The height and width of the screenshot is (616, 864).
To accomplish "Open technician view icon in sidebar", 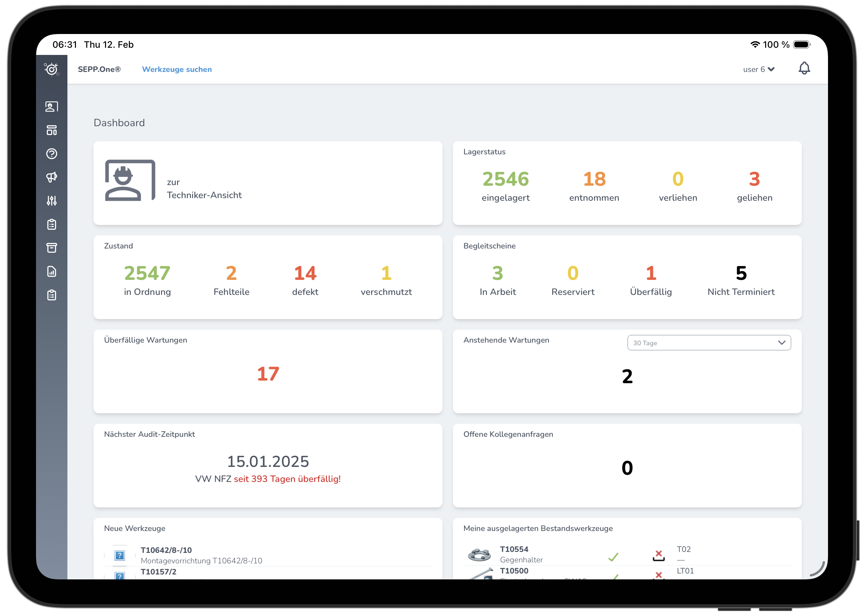I will [52, 107].
